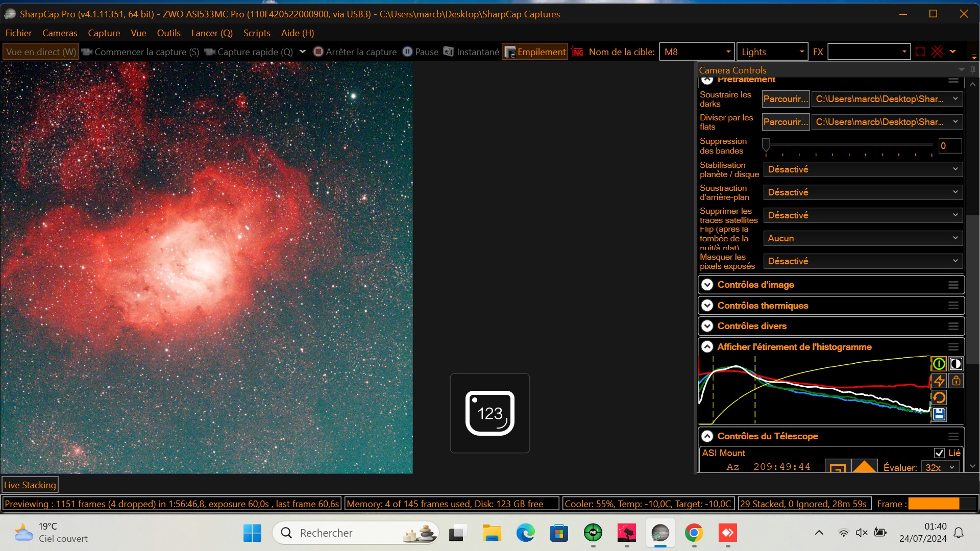Click the Suppression des bandes value field
Screen dimensions: 980x551
[950, 146]
